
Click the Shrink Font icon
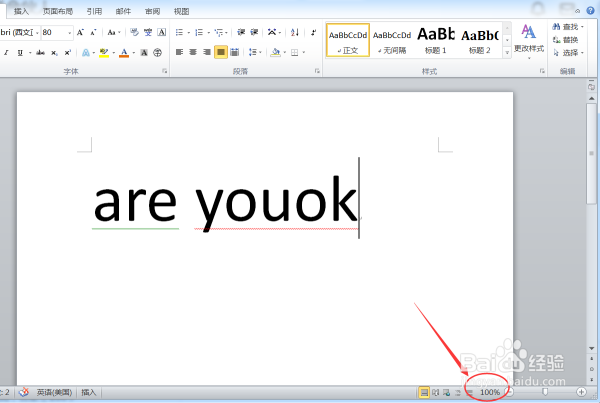[x=93, y=33]
